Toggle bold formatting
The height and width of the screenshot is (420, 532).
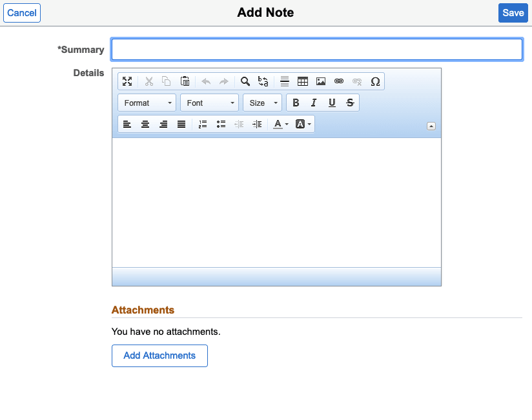point(296,102)
